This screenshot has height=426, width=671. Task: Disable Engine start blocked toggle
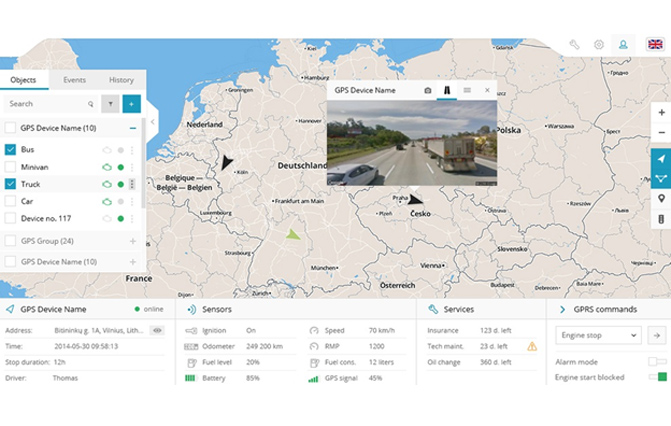coord(657,377)
